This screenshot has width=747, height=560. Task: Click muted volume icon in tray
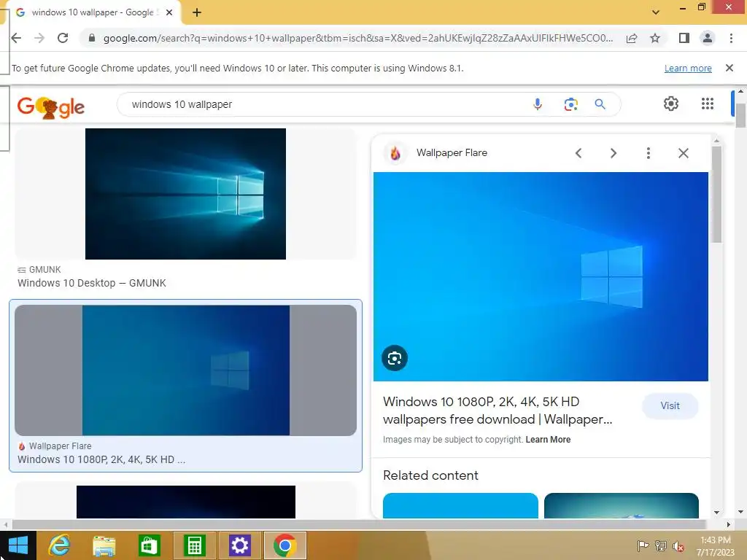[x=678, y=545]
